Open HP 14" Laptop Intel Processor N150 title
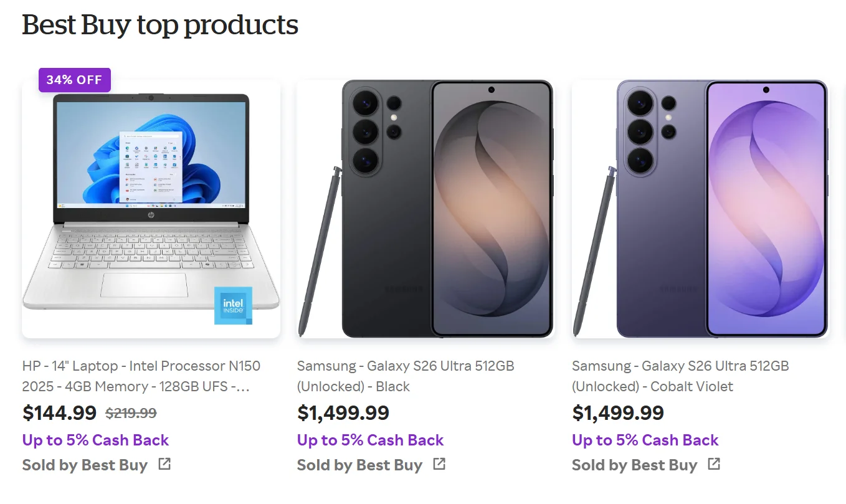This screenshot has height=504, width=846. click(x=141, y=376)
